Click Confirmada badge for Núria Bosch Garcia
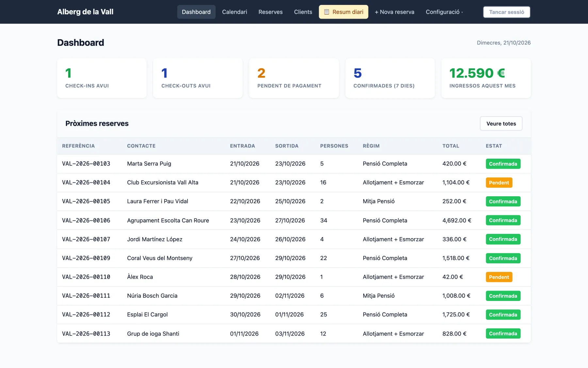The height and width of the screenshot is (368, 588). point(503,296)
